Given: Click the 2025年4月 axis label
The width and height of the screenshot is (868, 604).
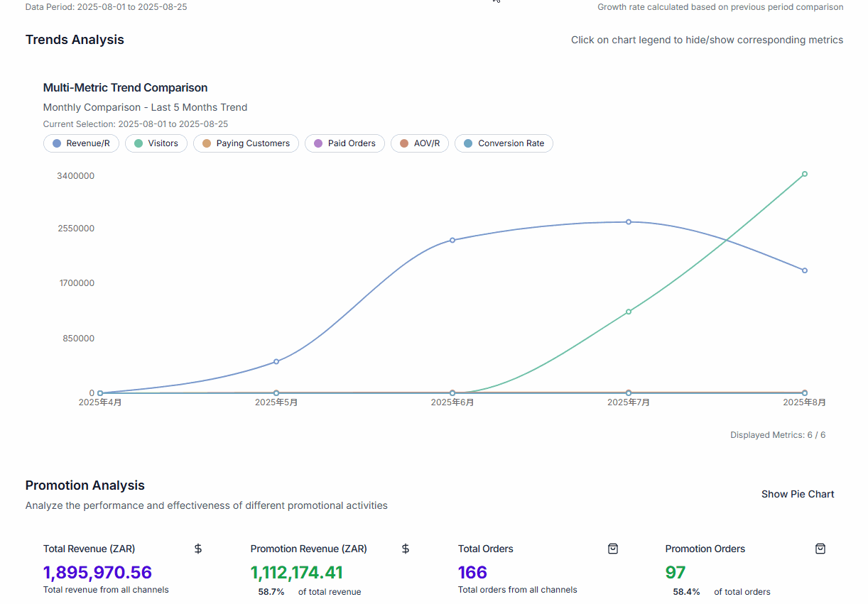Looking at the screenshot, I should (x=100, y=402).
